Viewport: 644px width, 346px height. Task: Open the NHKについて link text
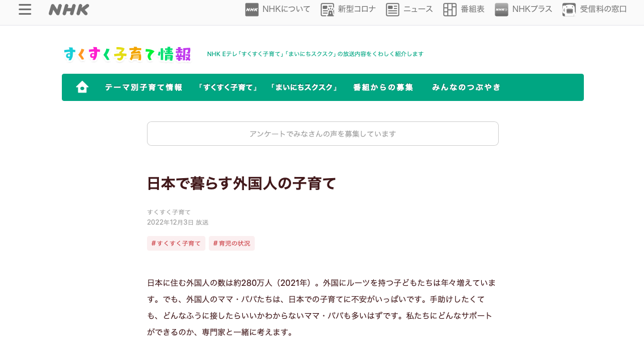[287, 9]
